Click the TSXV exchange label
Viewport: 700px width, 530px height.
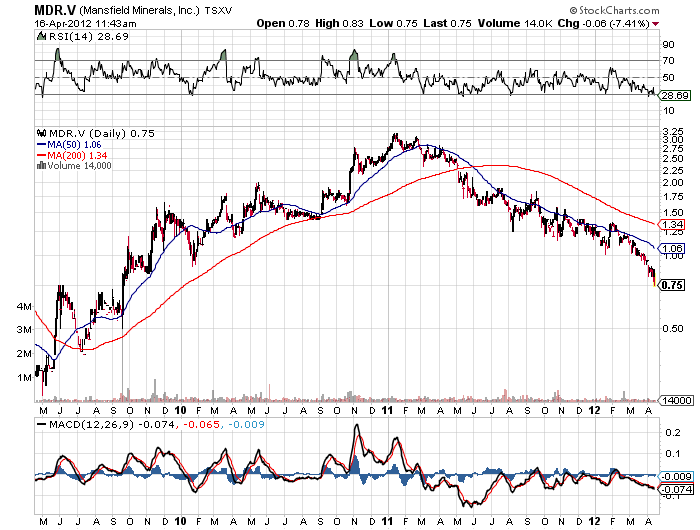coord(218,11)
